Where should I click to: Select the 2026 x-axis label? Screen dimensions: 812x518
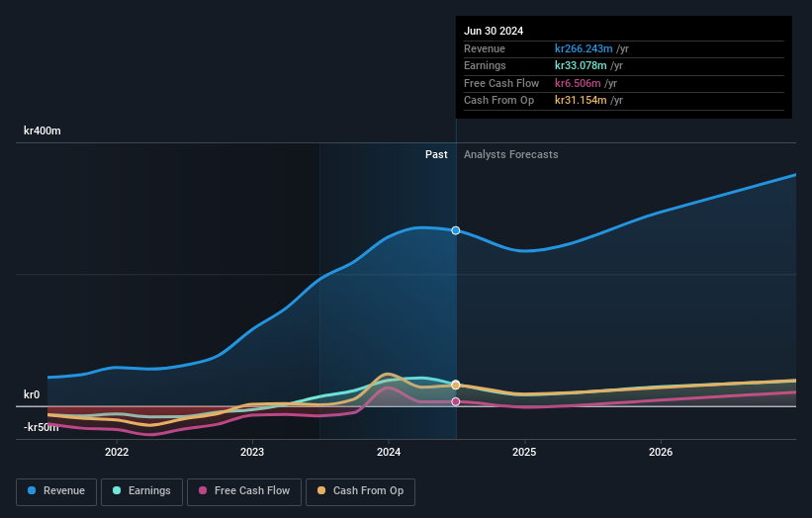click(x=661, y=452)
